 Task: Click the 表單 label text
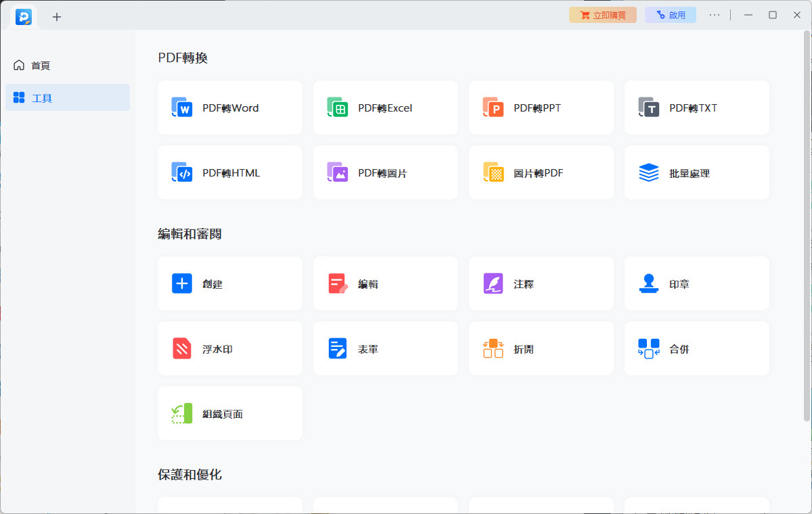click(x=368, y=349)
